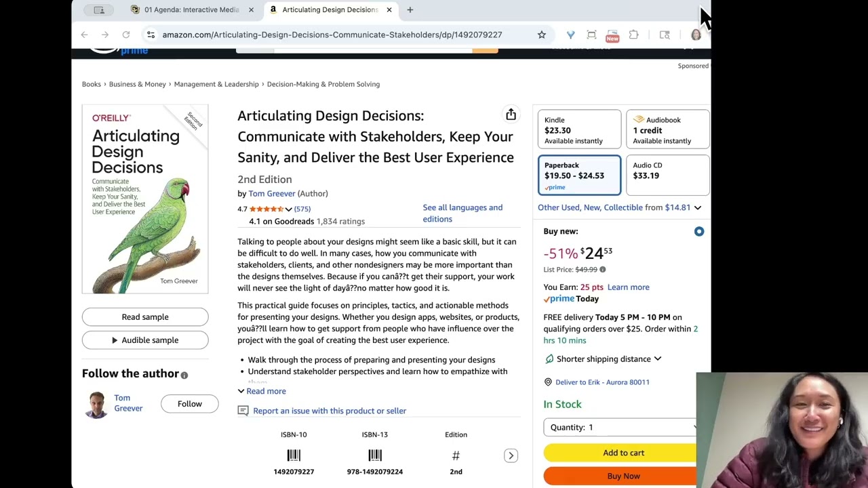Open new browser tab with plus icon
The image size is (868, 488).
410,9
